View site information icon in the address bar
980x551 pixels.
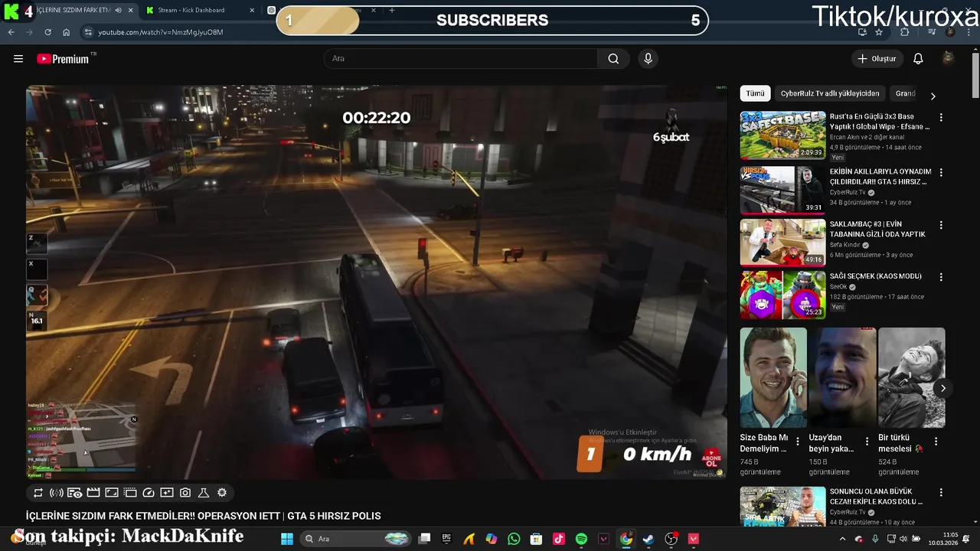[88, 32]
